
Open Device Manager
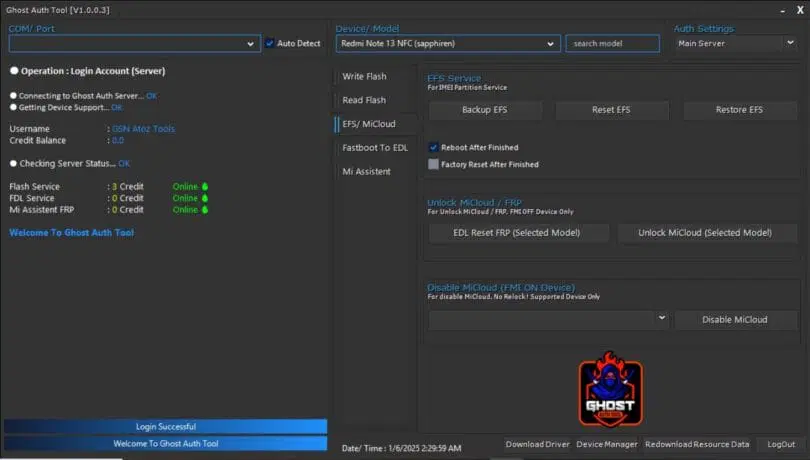(607, 444)
